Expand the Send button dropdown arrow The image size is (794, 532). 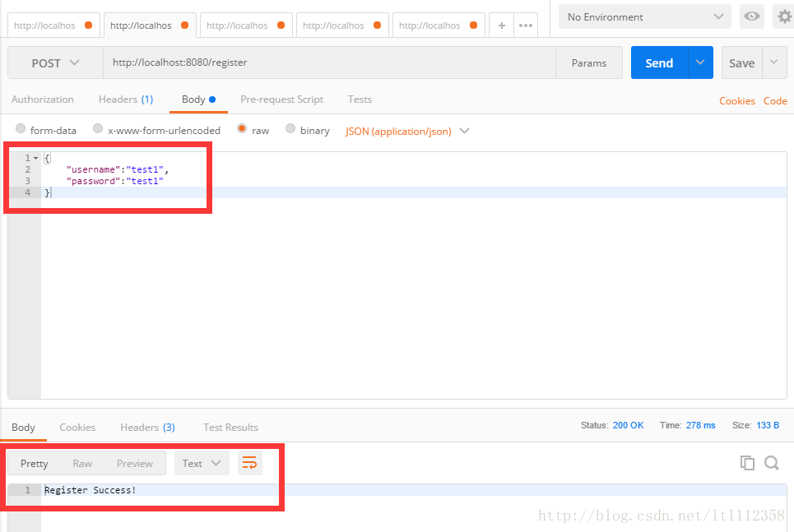[x=700, y=62]
